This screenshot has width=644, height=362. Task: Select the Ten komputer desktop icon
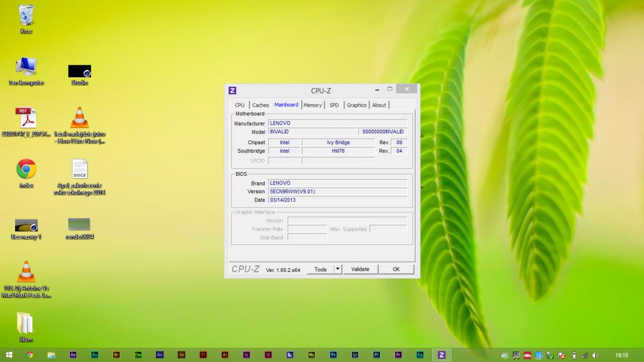click(x=26, y=71)
